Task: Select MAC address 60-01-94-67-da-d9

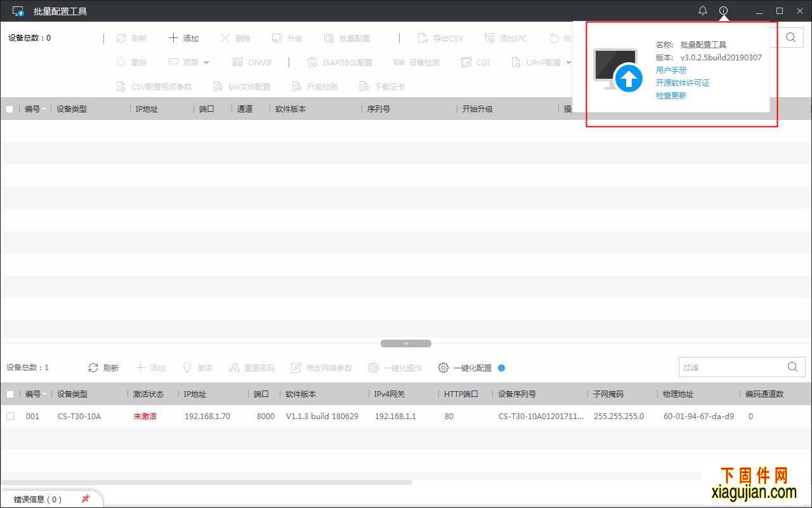Action: point(698,417)
